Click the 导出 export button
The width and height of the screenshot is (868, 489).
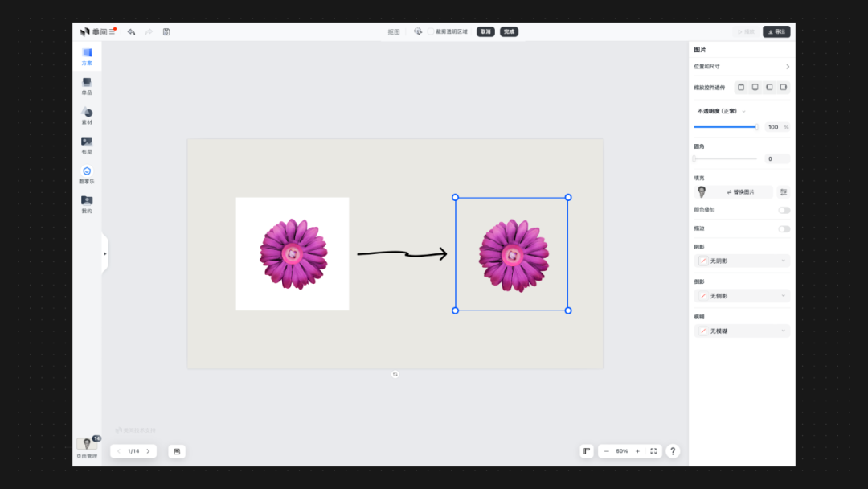click(776, 32)
